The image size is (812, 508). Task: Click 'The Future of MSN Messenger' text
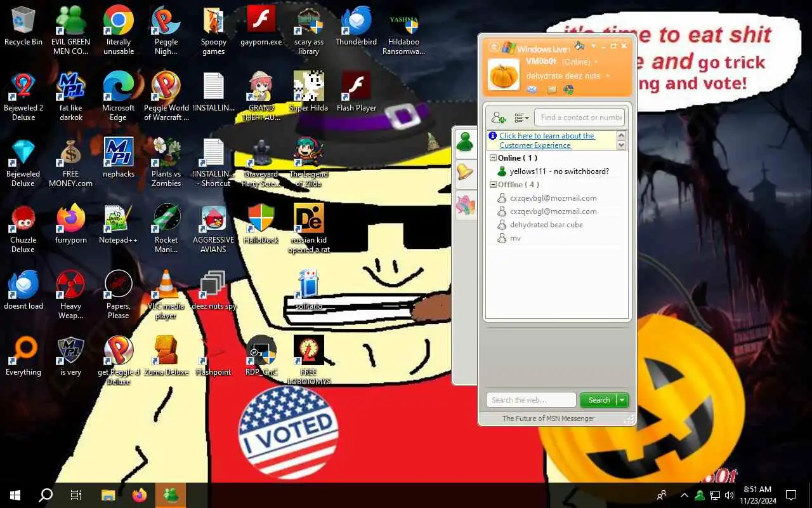548,418
